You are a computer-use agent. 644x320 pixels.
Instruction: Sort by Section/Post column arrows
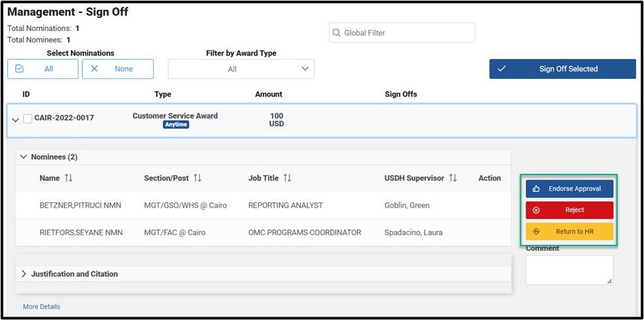pyautogui.click(x=197, y=178)
